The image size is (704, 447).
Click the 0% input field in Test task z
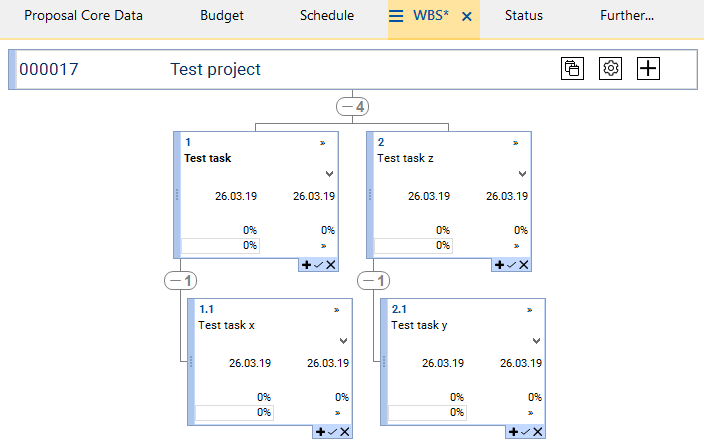[x=415, y=245]
